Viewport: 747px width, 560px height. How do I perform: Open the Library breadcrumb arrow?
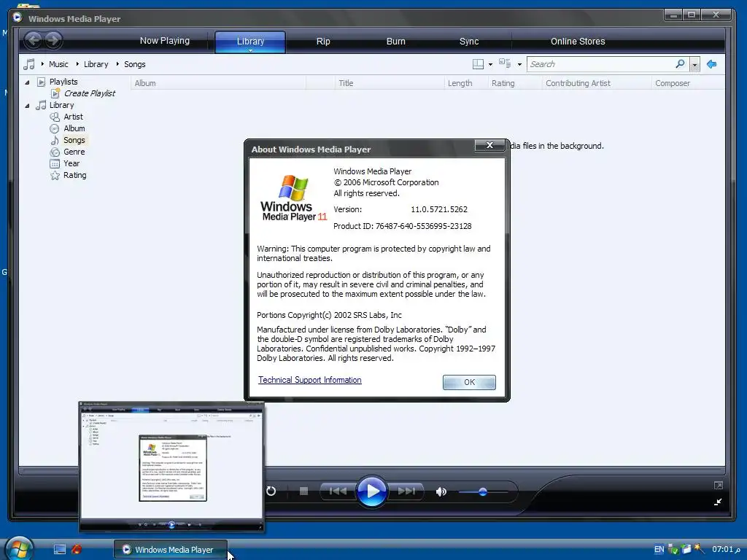(77, 64)
